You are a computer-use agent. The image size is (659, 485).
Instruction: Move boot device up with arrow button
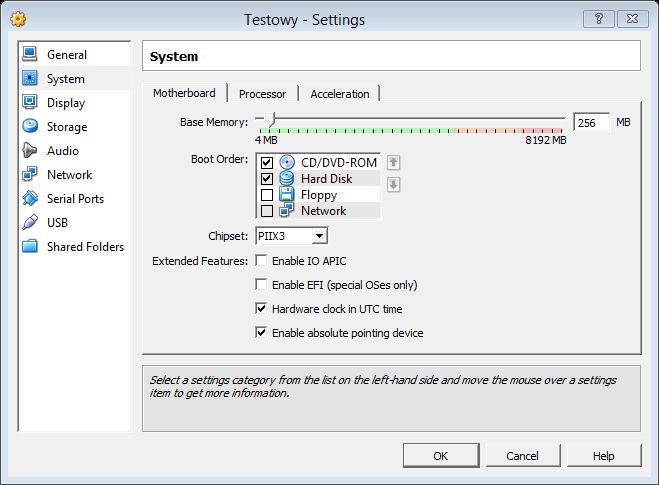coord(393,162)
